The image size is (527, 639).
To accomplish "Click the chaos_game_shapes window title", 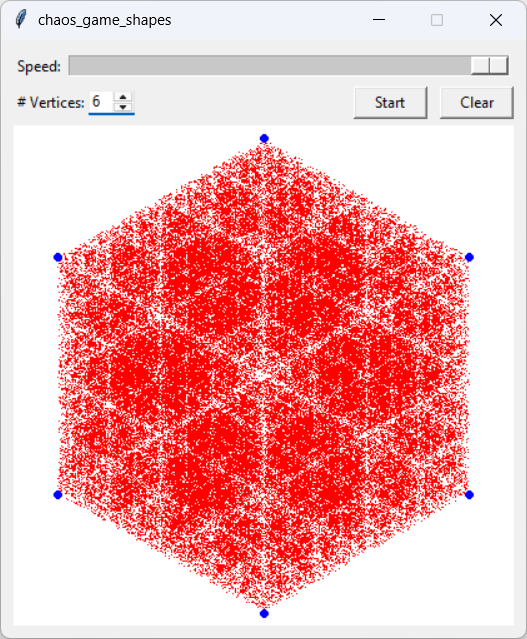I will coord(104,20).
